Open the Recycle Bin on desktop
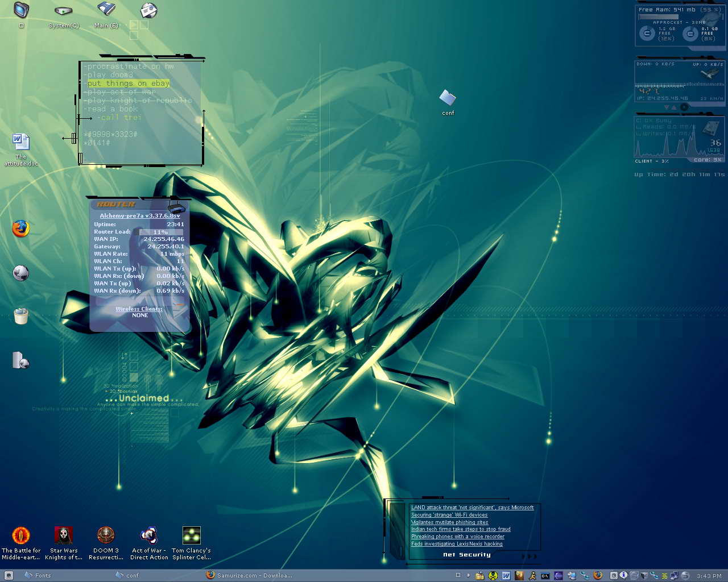This screenshot has height=582, width=728. click(x=20, y=316)
